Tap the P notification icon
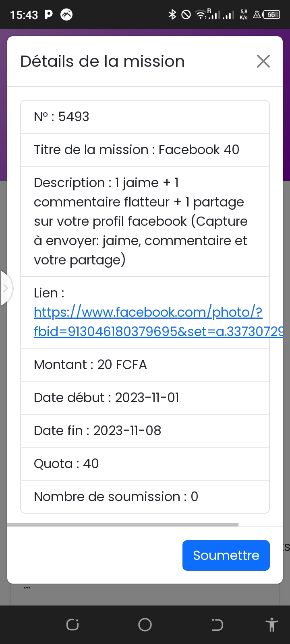290x644 pixels. point(48,15)
